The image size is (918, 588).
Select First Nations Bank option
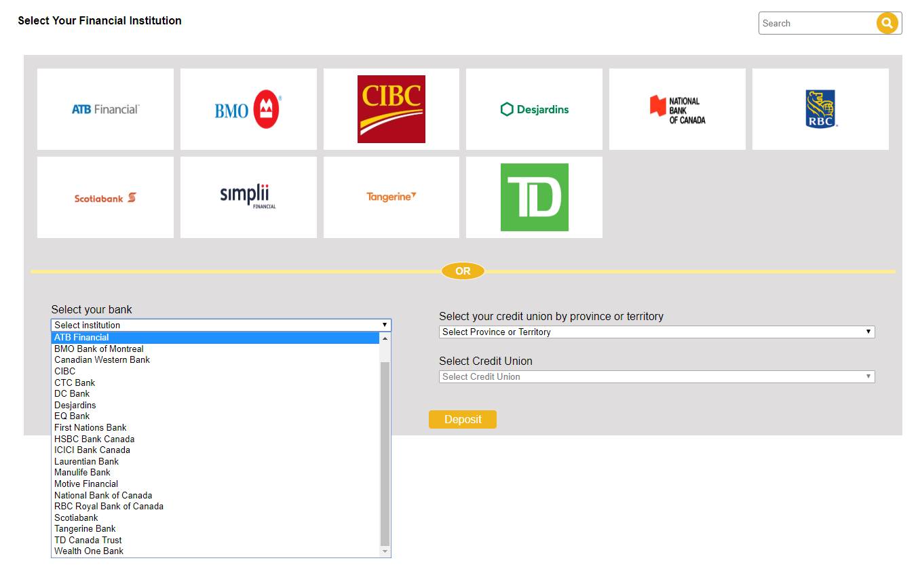(216, 427)
